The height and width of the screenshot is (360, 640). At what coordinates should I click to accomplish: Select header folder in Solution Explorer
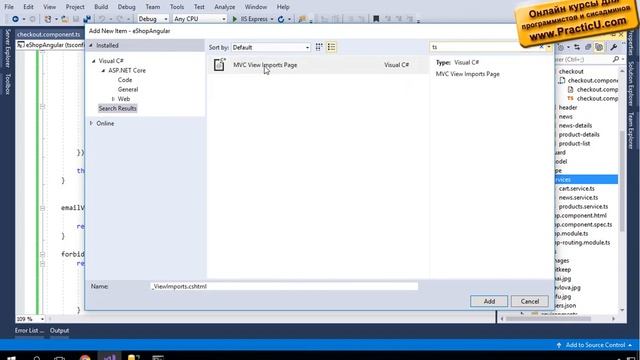click(x=568, y=108)
